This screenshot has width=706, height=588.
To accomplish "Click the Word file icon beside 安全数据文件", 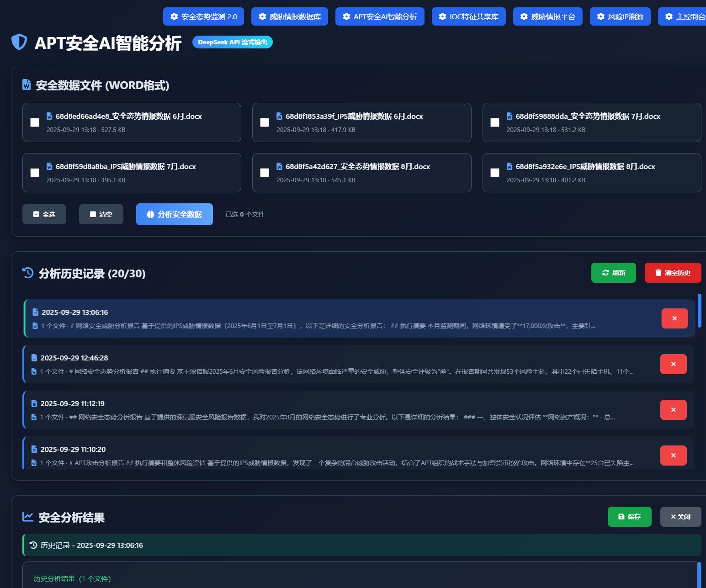I will tap(27, 85).
